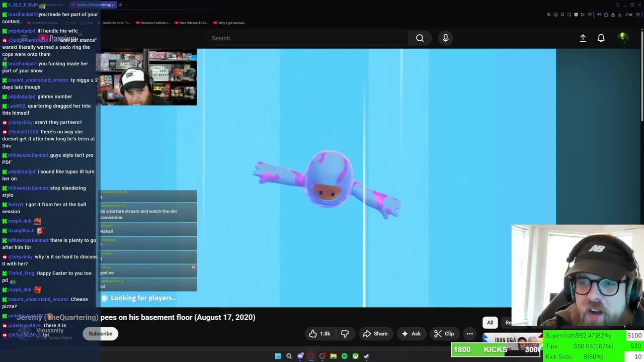
Task: Open Spotify from the taskbar
Action: click(x=344, y=356)
